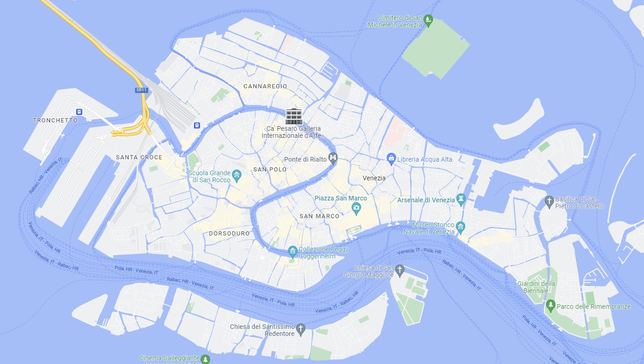The image size is (644, 364).
Task: Select the CANNAREGIO district label
Action: [265, 86]
